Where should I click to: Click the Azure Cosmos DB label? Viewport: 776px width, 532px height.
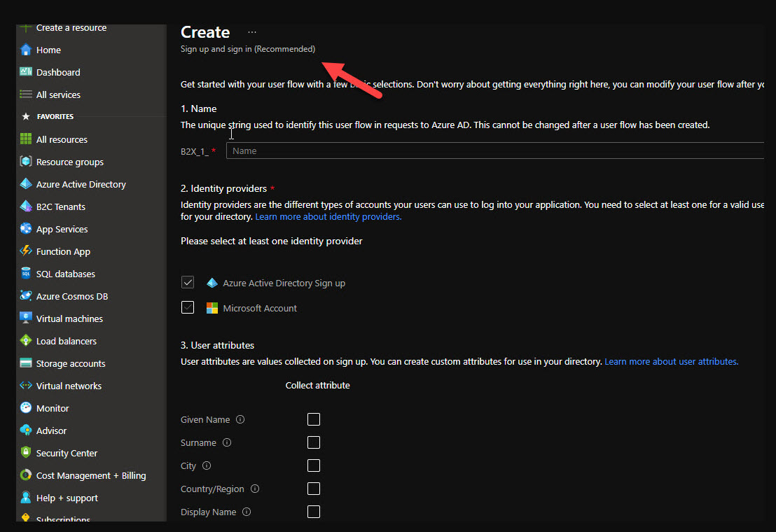click(x=71, y=296)
